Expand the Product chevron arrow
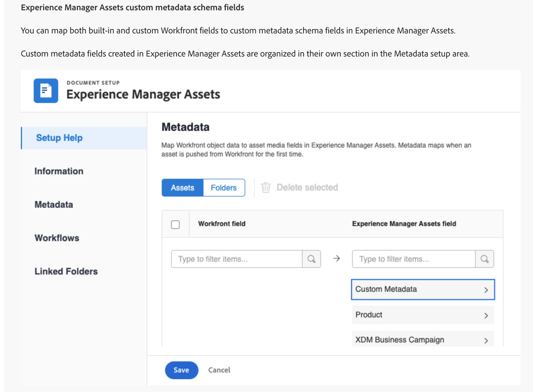Screen dimensions: 545x392 (x=486, y=315)
